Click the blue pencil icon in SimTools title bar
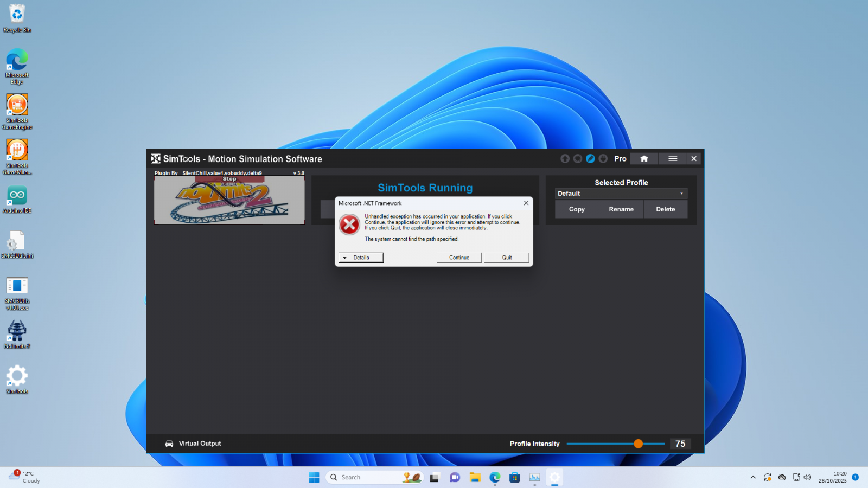This screenshot has height=488, width=868. click(x=590, y=158)
